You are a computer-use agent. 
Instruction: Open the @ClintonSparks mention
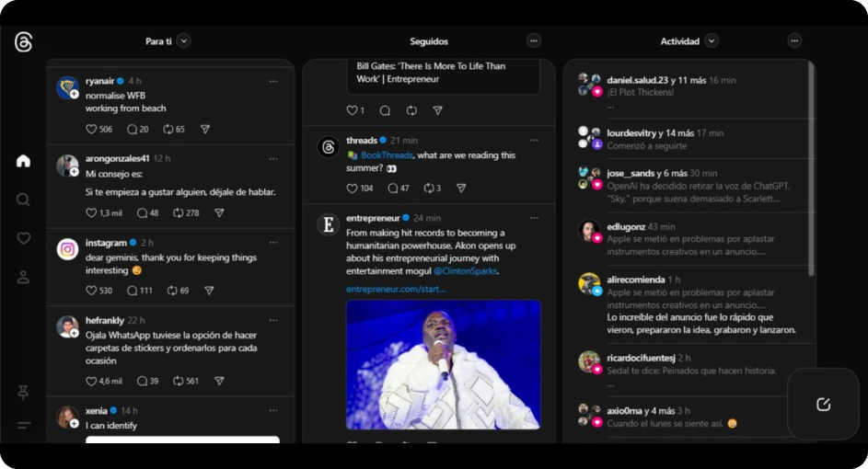click(466, 271)
